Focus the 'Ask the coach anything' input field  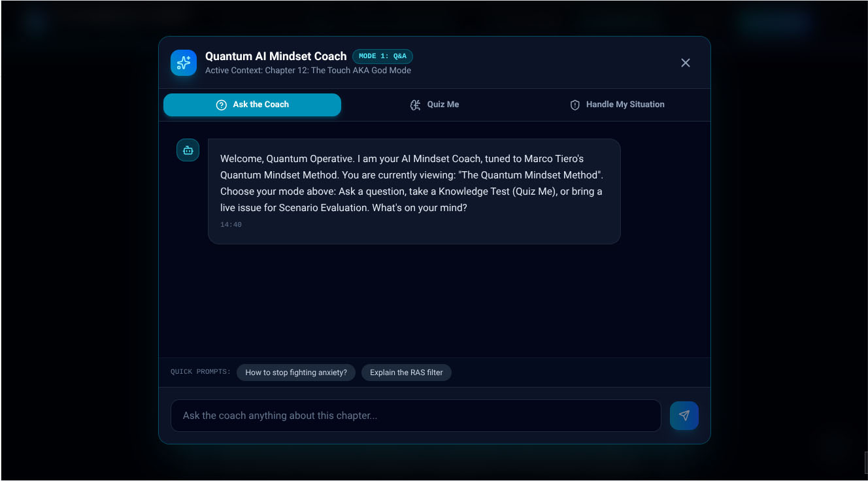(x=416, y=416)
